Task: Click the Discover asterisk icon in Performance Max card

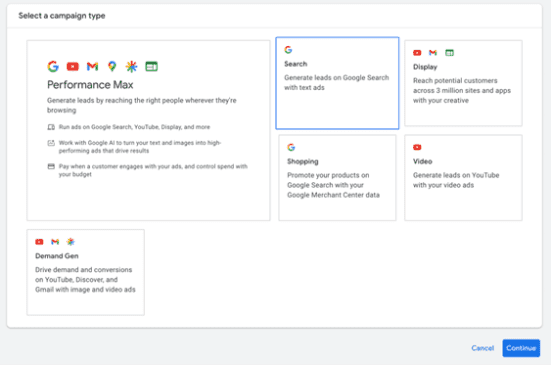Action: pos(132,66)
